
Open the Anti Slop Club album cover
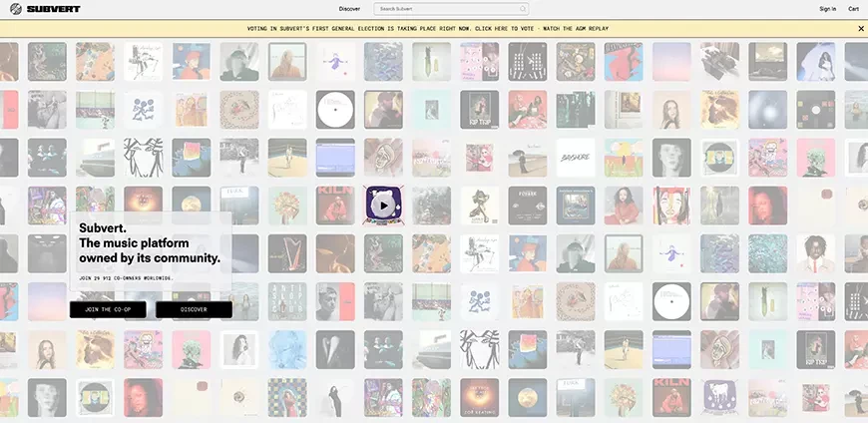click(x=287, y=301)
